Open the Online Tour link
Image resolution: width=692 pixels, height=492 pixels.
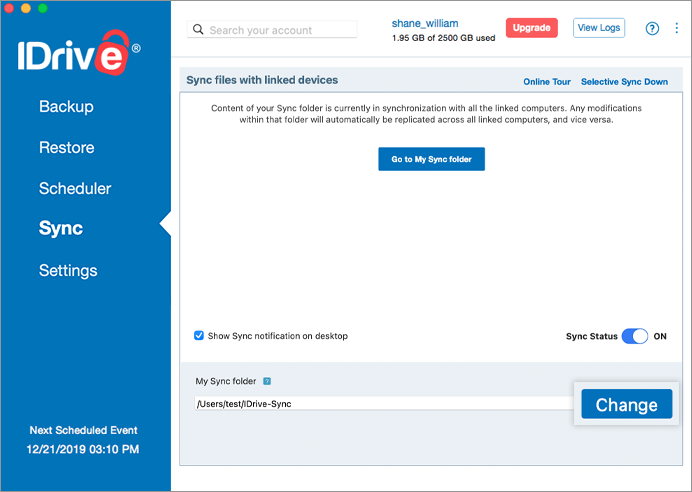(x=547, y=82)
